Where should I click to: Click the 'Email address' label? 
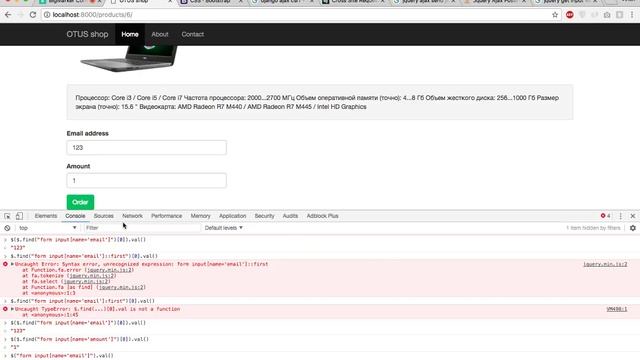point(87,133)
